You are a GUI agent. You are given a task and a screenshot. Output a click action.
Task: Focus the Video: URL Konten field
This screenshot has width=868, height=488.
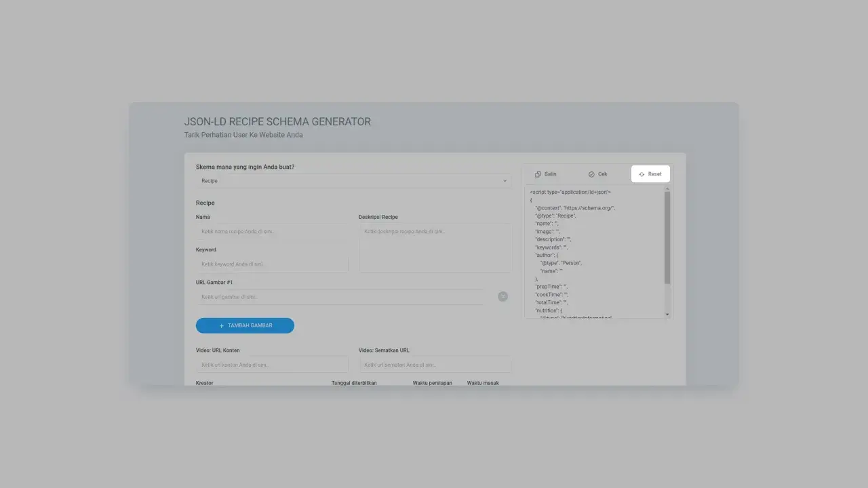(271, 365)
